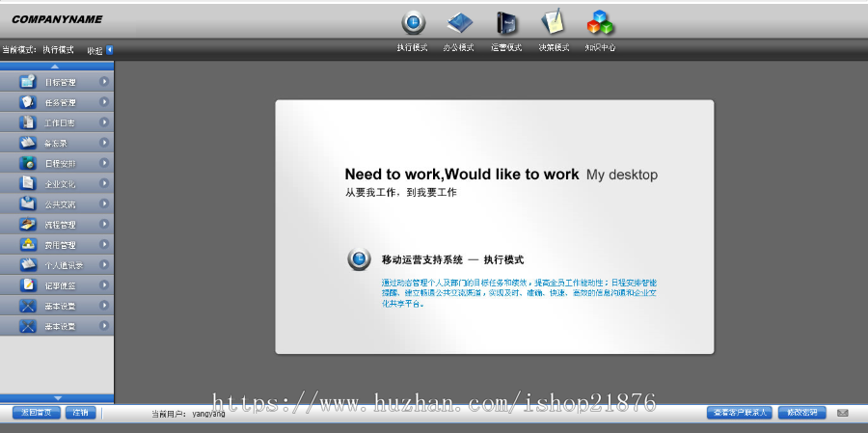Click the 工作日志 sidebar icon
Image resolution: width=868 pixels, height=433 pixels.
click(28, 122)
